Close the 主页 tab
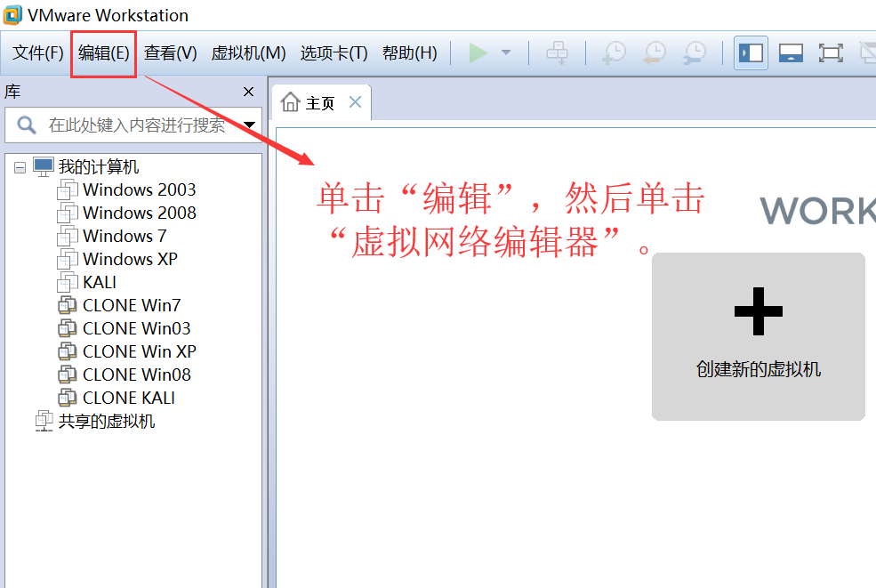 [x=356, y=102]
